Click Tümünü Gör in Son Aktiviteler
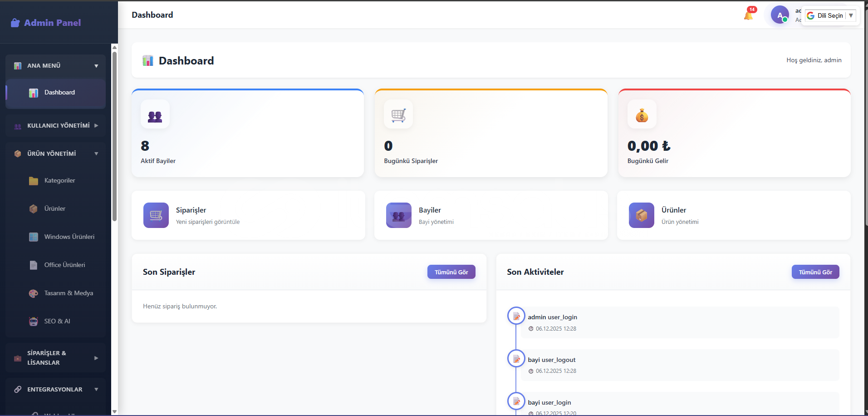Screen dimensions: 868x416 click(x=815, y=272)
